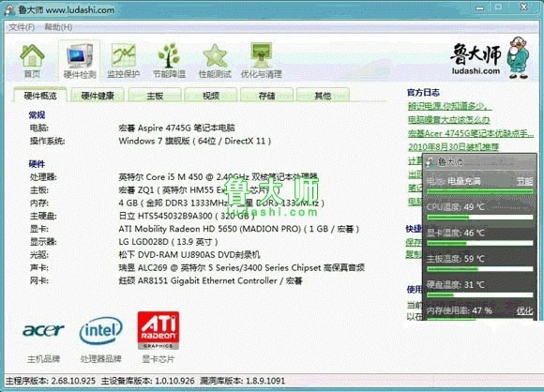Click the 鲁大师 ludashi.com mascot logo

tap(490, 57)
